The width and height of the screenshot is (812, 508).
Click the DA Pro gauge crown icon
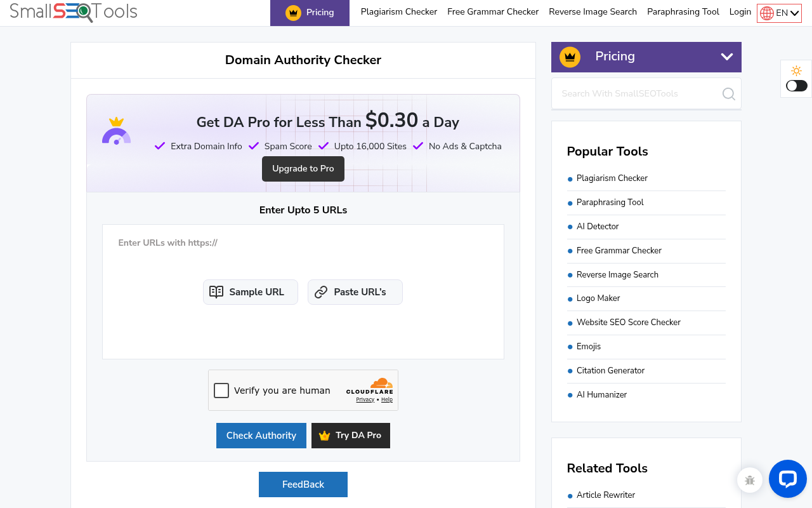(116, 131)
